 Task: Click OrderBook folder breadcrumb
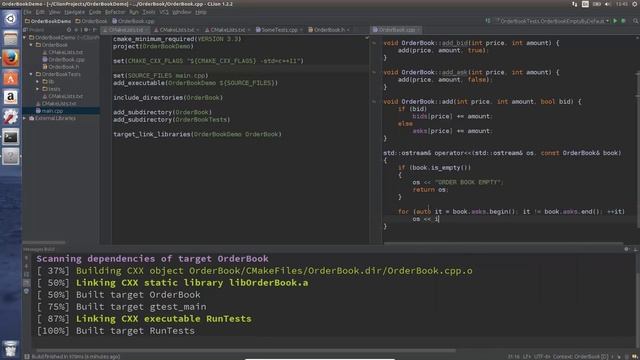(x=91, y=21)
